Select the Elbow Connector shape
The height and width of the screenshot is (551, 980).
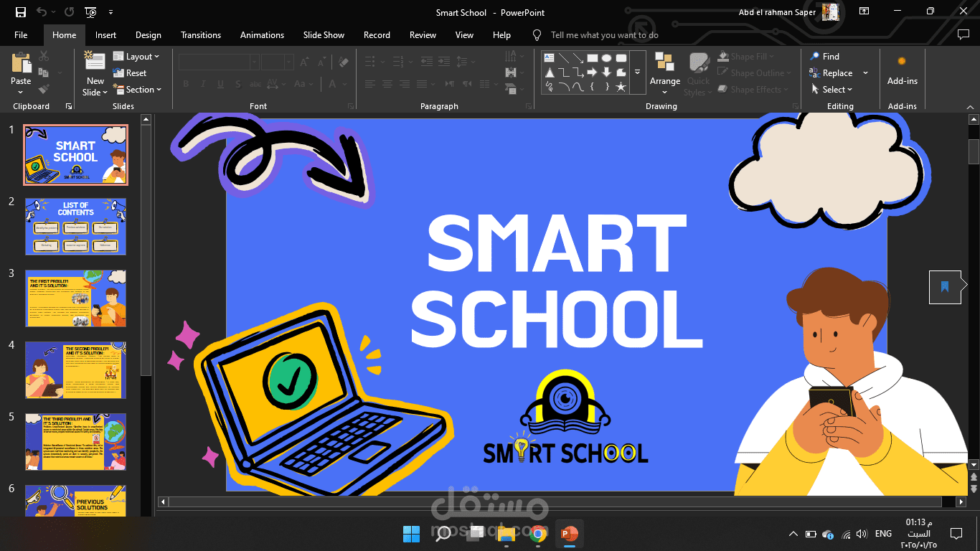(564, 72)
